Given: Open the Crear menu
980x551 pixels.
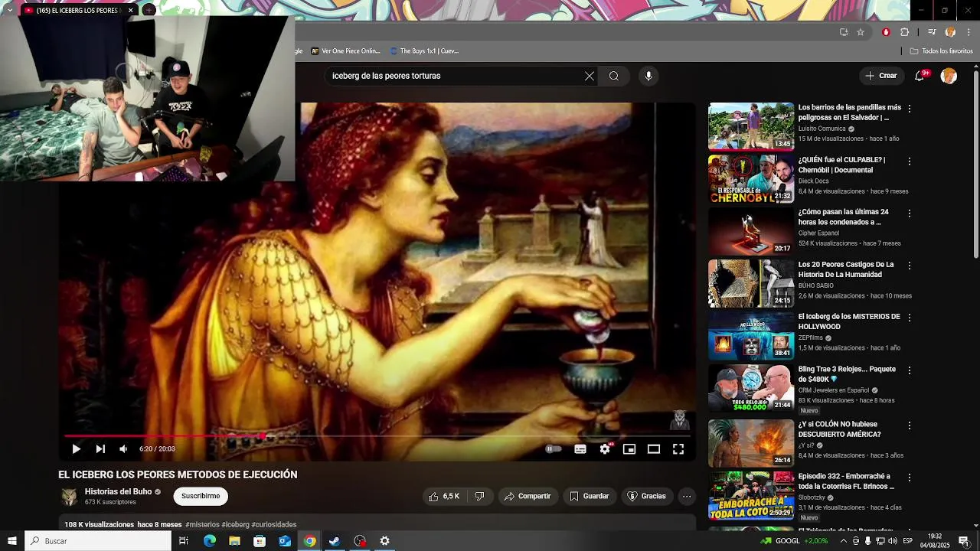Looking at the screenshot, I should tap(881, 76).
